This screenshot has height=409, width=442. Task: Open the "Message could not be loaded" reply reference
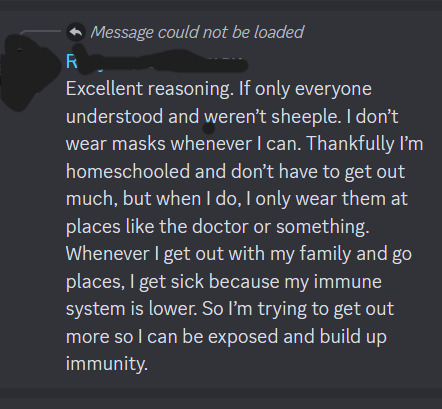(x=197, y=32)
